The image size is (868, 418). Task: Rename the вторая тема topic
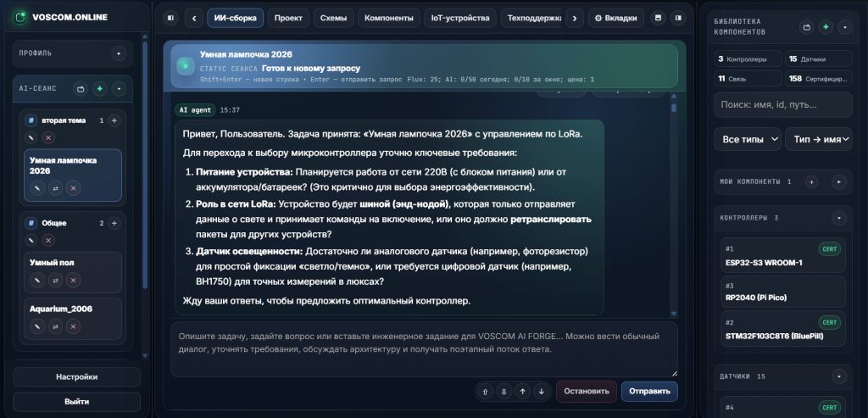click(31, 137)
